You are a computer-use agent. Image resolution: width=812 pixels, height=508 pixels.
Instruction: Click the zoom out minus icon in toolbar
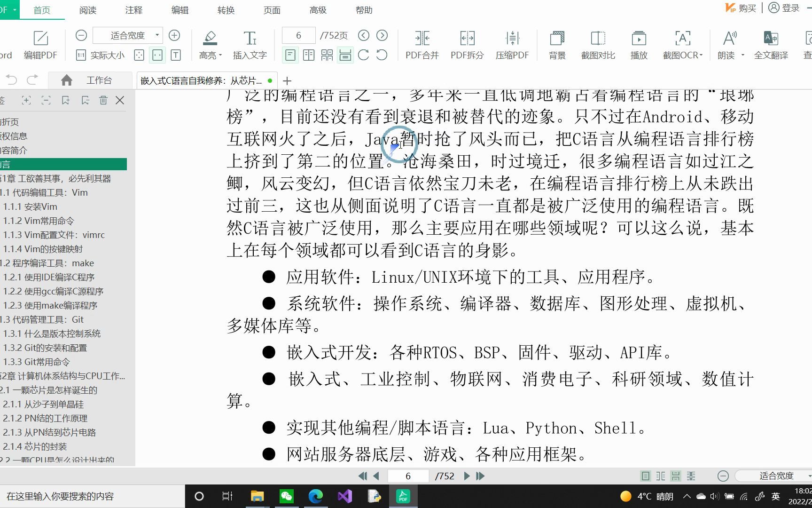tap(81, 35)
